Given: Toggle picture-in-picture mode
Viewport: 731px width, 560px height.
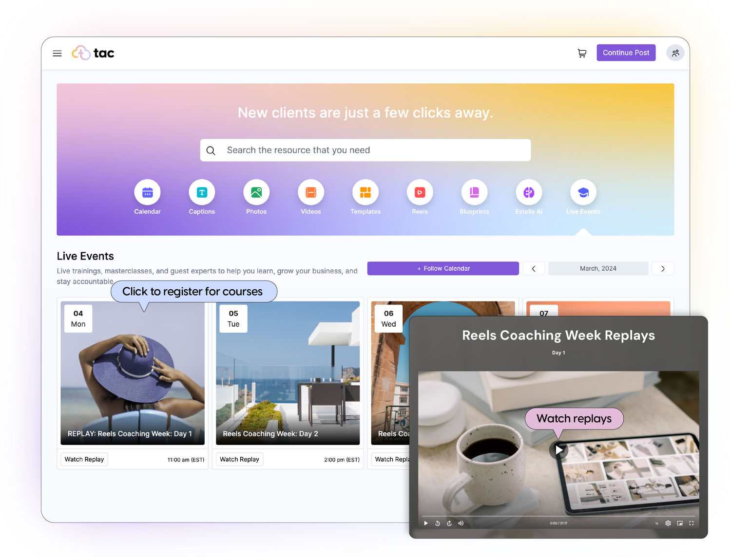Looking at the screenshot, I should [x=680, y=523].
